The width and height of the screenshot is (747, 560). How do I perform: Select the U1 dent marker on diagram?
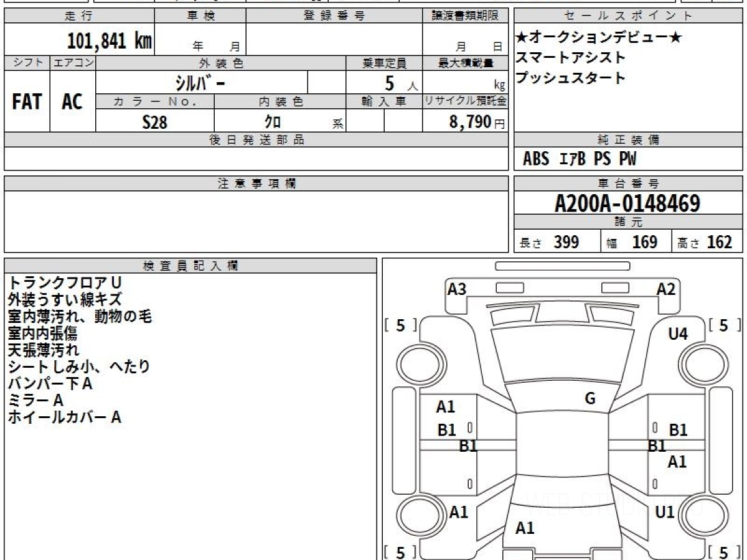coord(665,512)
